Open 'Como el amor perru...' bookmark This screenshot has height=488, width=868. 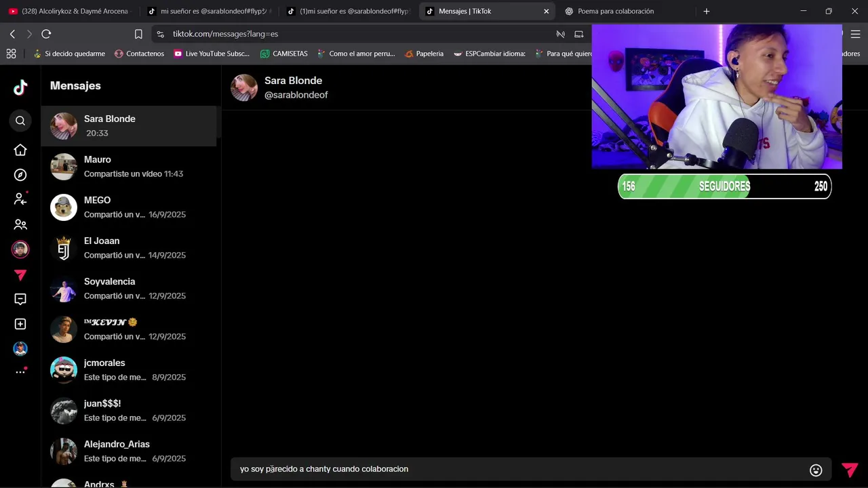[356, 54]
